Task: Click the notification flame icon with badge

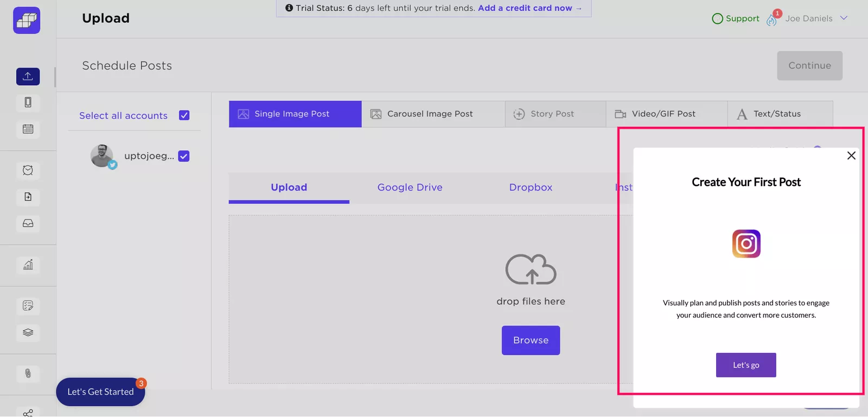Action: coord(772,19)
